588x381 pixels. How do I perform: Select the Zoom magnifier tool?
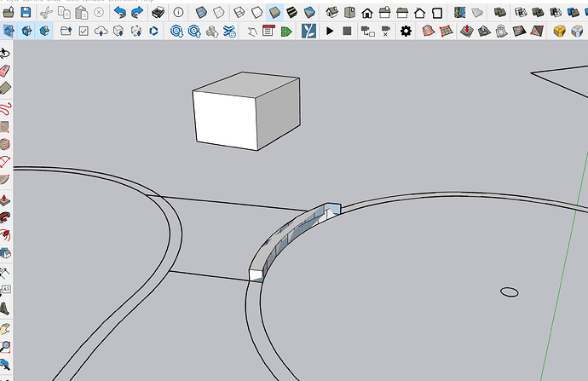tap(5, 347)
